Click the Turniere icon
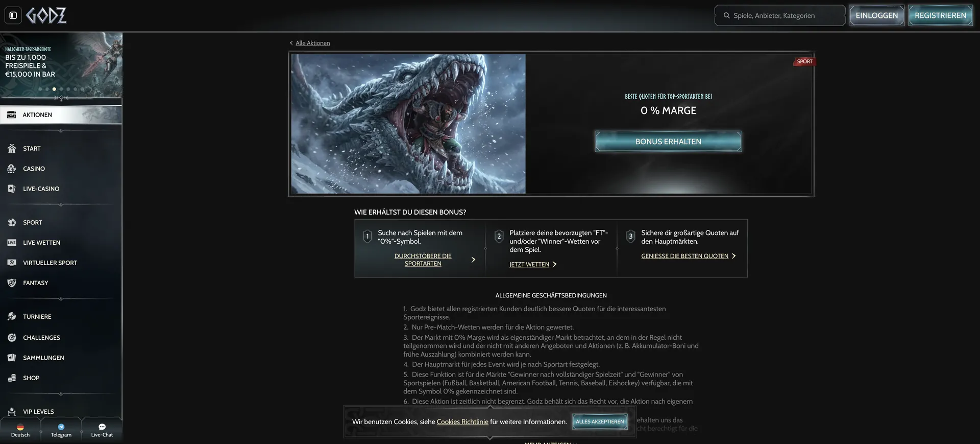The image size is (980, 444). coord(12,317)
